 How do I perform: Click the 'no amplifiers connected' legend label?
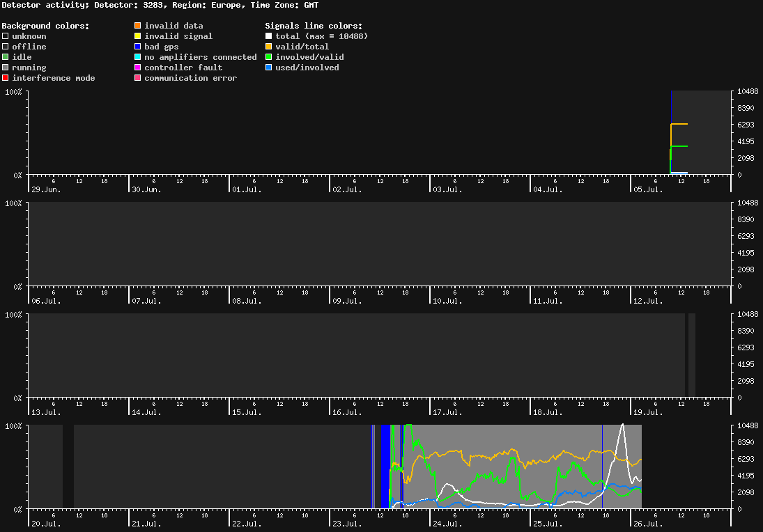pyautogui.click(x=201, y=57)
